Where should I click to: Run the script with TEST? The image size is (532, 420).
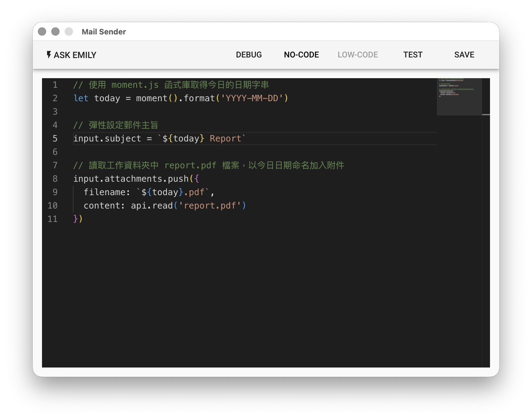pyautogui.click(x=413, y=55)
